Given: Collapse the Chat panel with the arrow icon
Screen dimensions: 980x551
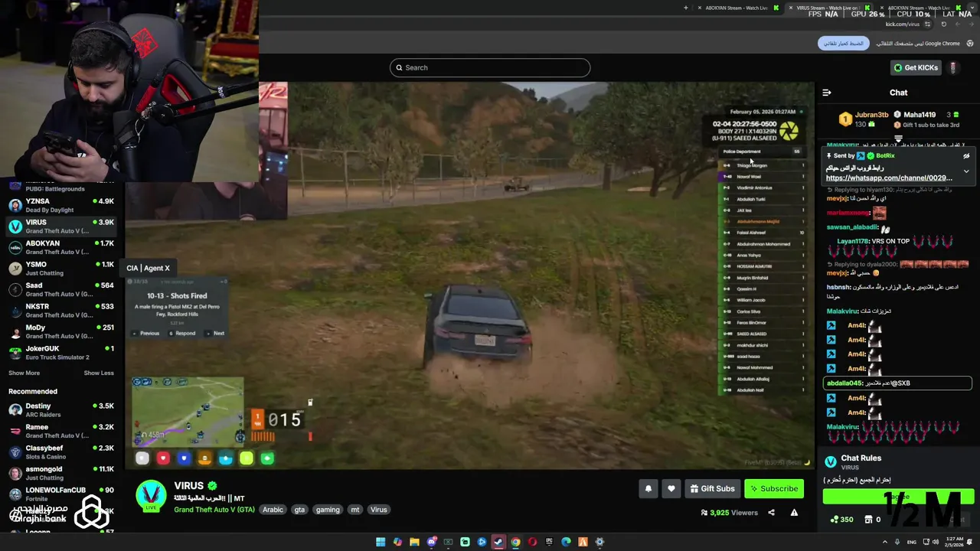Looking at the screenshot, I should [827, 93].
